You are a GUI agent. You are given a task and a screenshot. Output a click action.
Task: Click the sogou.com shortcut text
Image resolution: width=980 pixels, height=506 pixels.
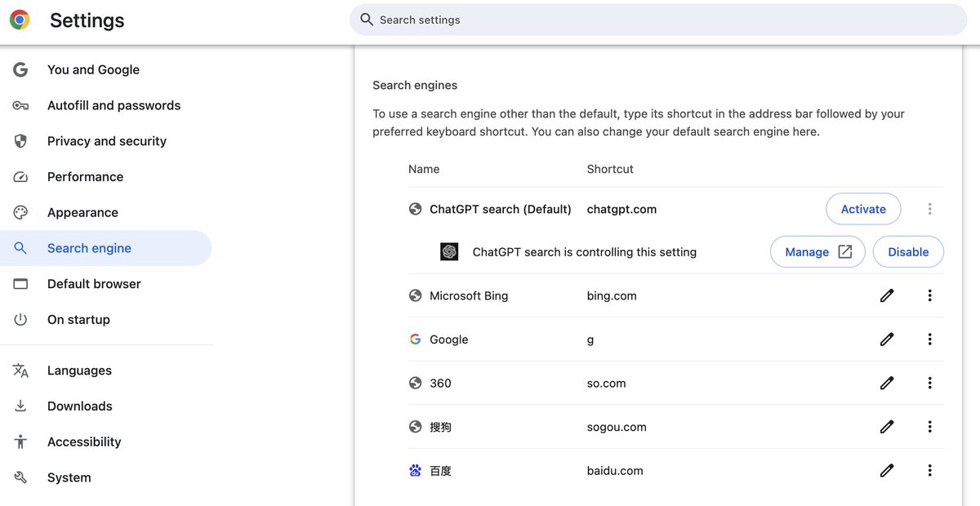pyautogui.click(x=617, y=427)
